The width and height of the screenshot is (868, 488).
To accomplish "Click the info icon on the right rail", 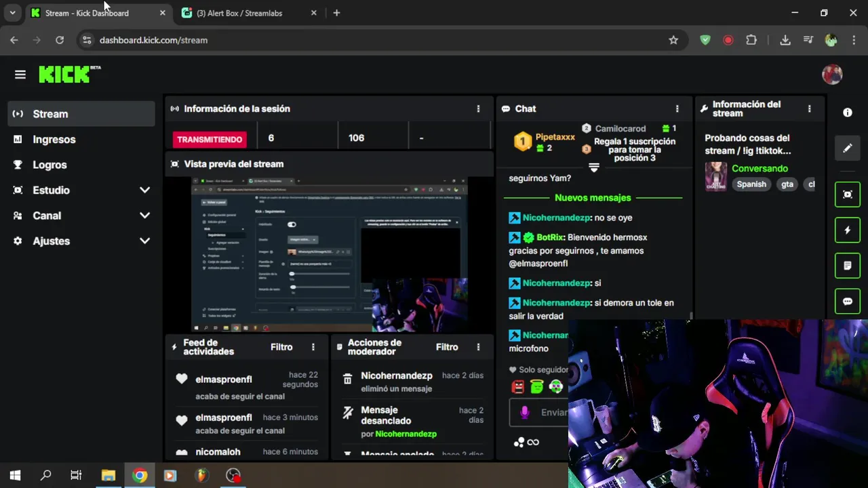I will (x=847, y=113).
